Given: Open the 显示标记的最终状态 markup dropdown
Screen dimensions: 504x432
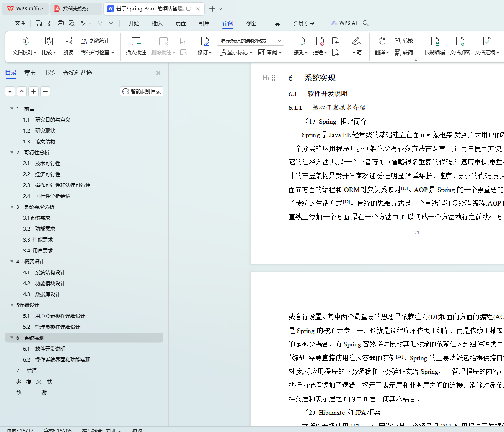Looking at the screenshot, I should [x=251, y=41].
